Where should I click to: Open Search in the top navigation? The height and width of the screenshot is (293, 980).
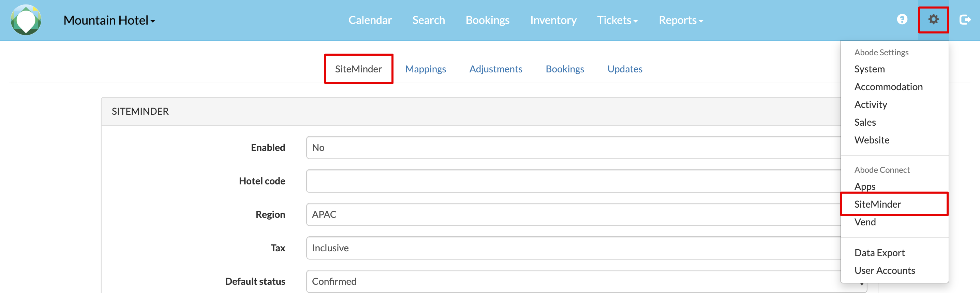428,20
